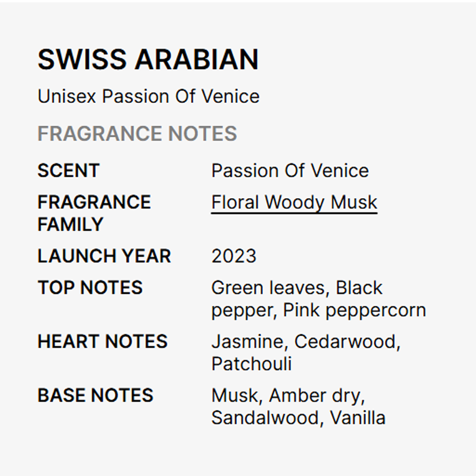Click the Patchouli heart note

pyautogui.click(x=251, y=364)
